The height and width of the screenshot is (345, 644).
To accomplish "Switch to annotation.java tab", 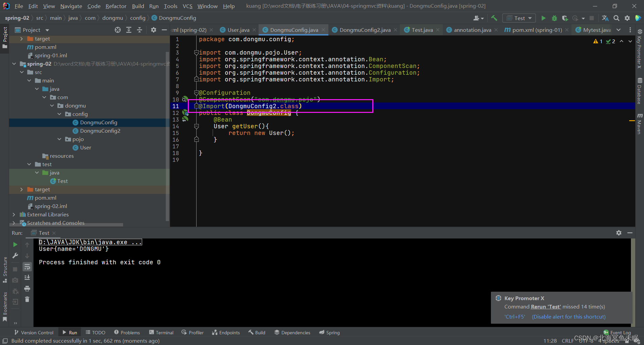I will 472,30.
